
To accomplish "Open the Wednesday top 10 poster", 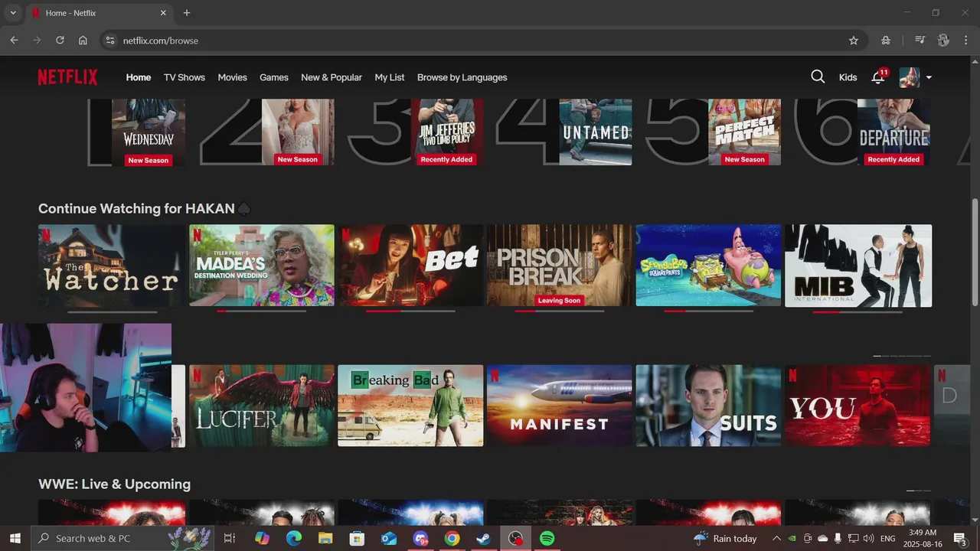I will click(149, 132).
